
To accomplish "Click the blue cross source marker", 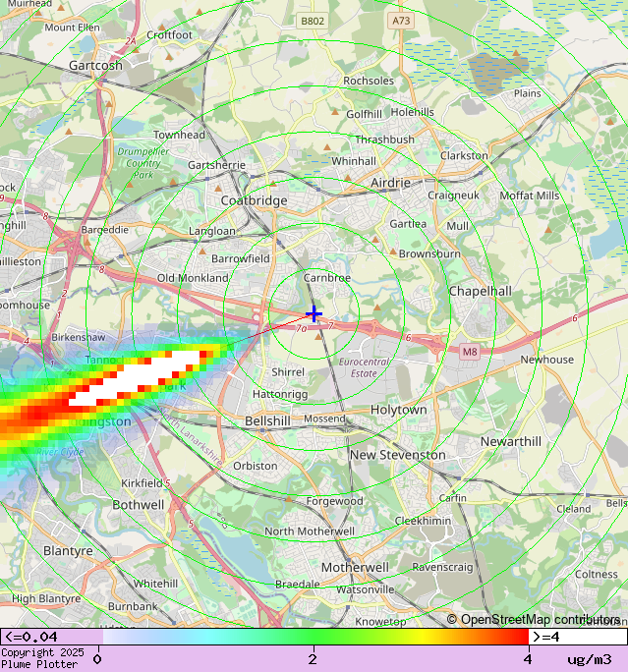I will click(314, 314).
